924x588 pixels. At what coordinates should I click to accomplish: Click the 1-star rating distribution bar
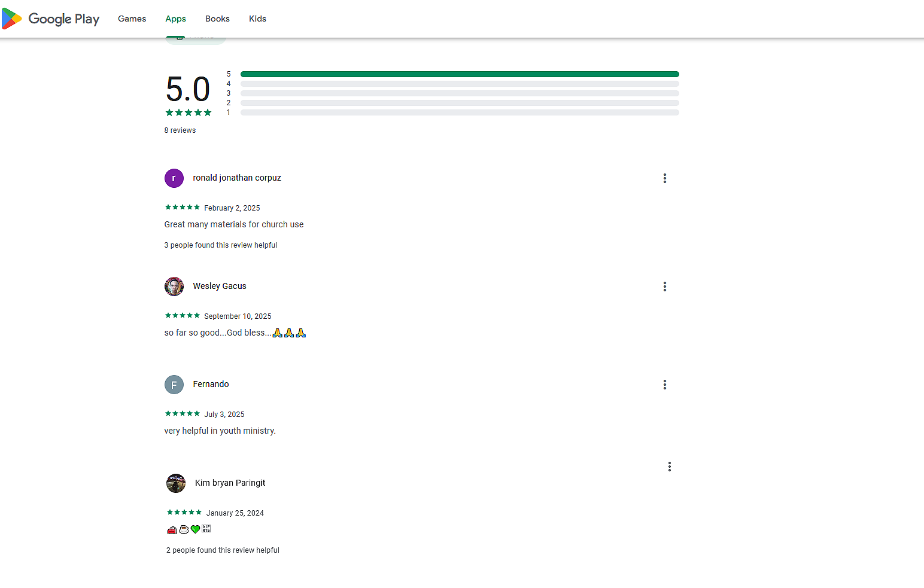coord(459,112)
